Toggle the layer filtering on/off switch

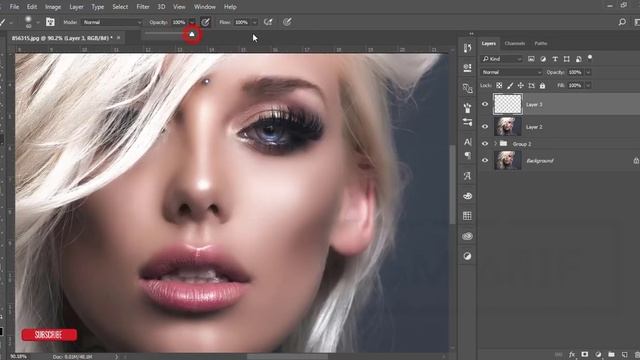pos(590,58)
